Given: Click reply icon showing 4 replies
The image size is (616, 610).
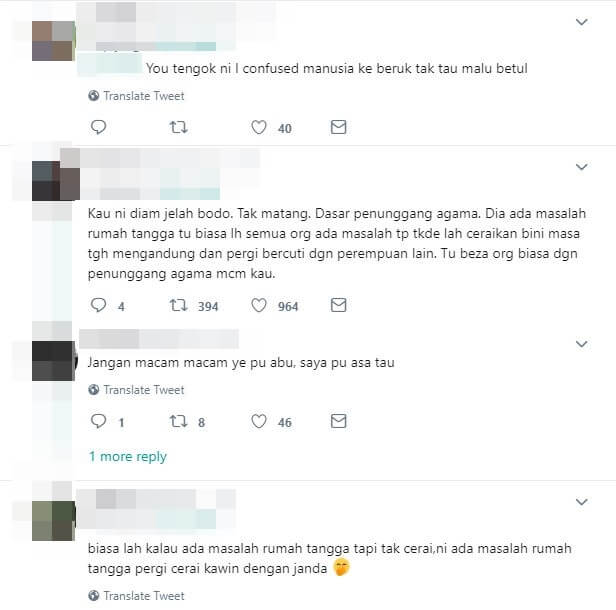Looking at the screenshot, I should coord(98,305).
